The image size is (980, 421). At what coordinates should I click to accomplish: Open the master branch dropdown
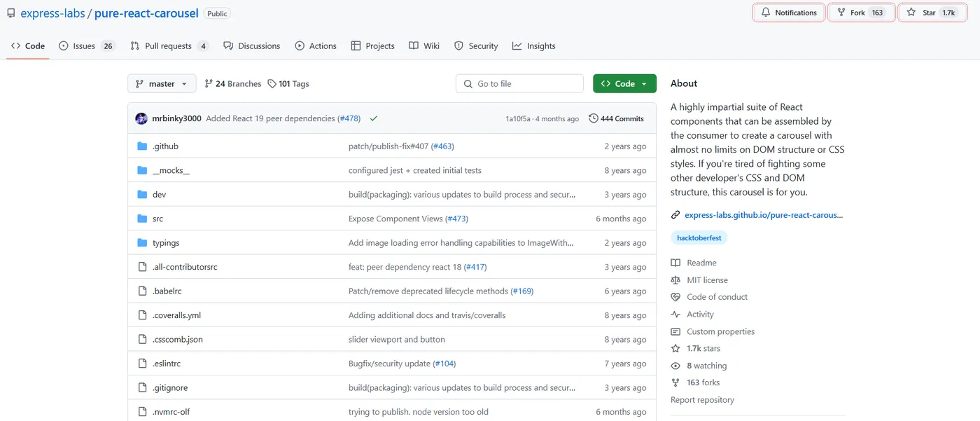pos(161,83)
